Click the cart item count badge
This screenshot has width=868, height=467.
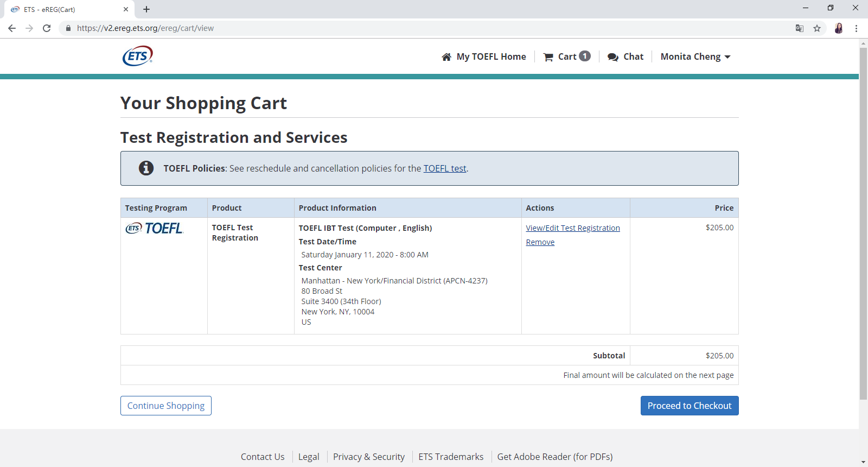coord(585,56)
